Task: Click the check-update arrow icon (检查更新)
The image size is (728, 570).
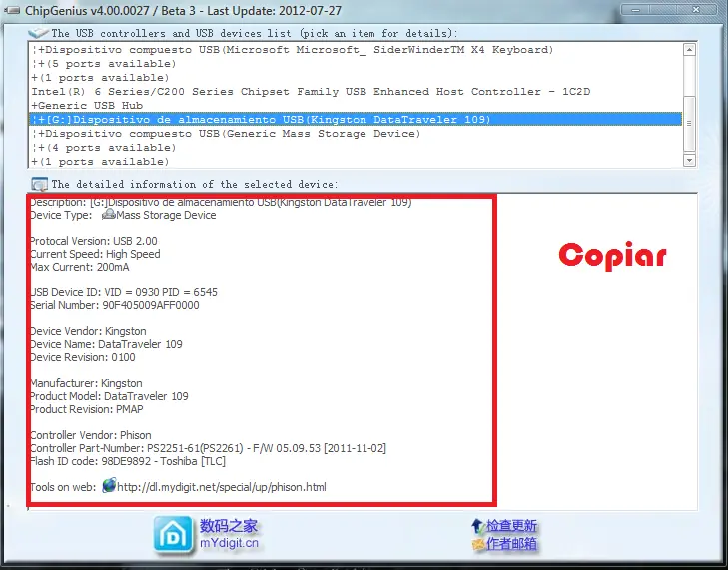Action: click(477, 526)
